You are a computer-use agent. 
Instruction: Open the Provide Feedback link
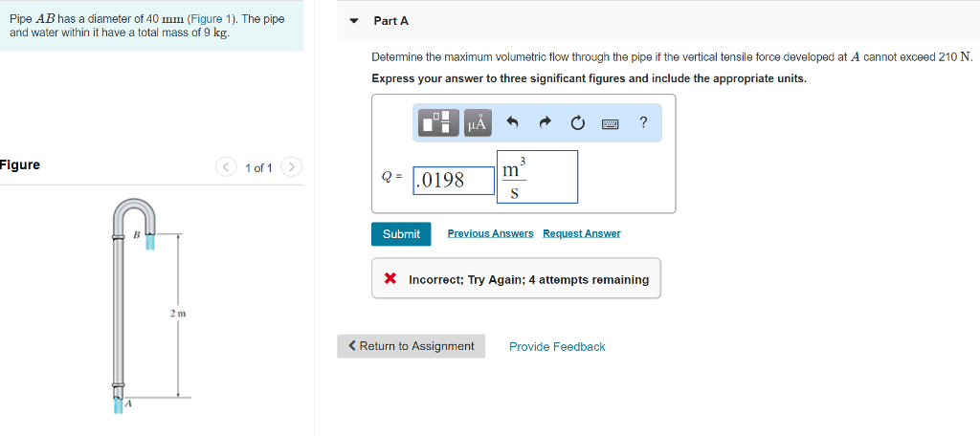click(557, 347)
